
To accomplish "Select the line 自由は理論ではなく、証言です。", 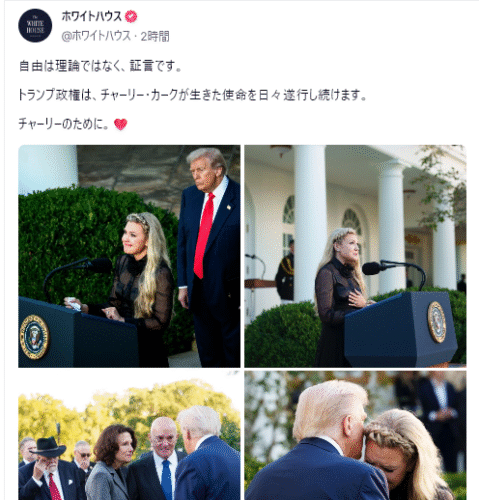I will pyautogui.click(x=100, y=66).
